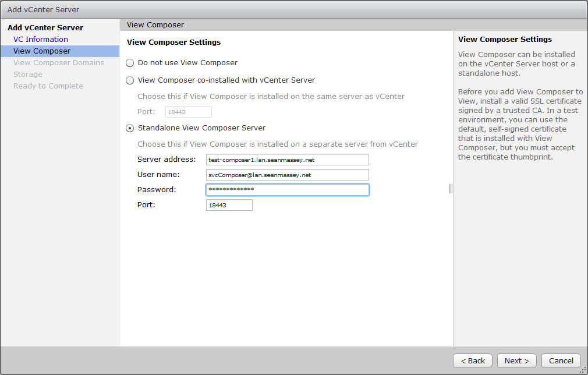
Task: Select View Composer step in sidebar
Action: (42, 51)
